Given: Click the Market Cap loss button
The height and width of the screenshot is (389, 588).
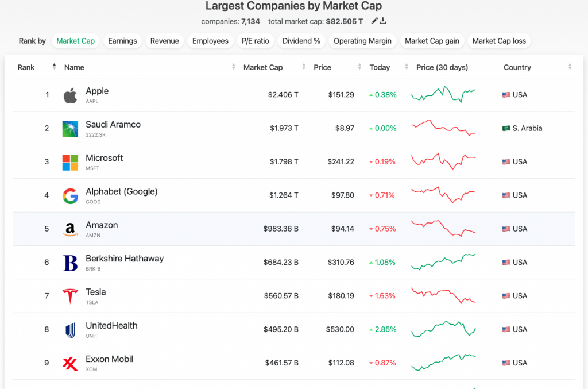Looking at the screenshot, I should [499, 41].
